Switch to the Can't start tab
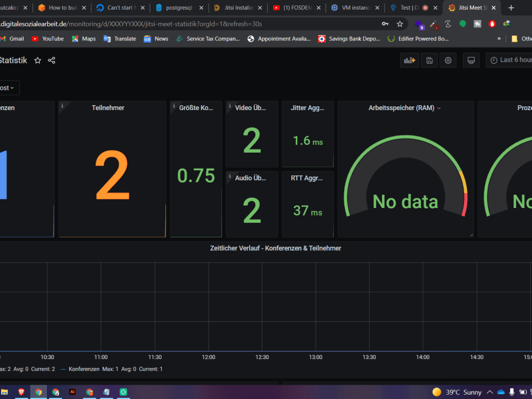Image resolution: width=532 pixels, height=399 pixels. [x=121, y=7]
